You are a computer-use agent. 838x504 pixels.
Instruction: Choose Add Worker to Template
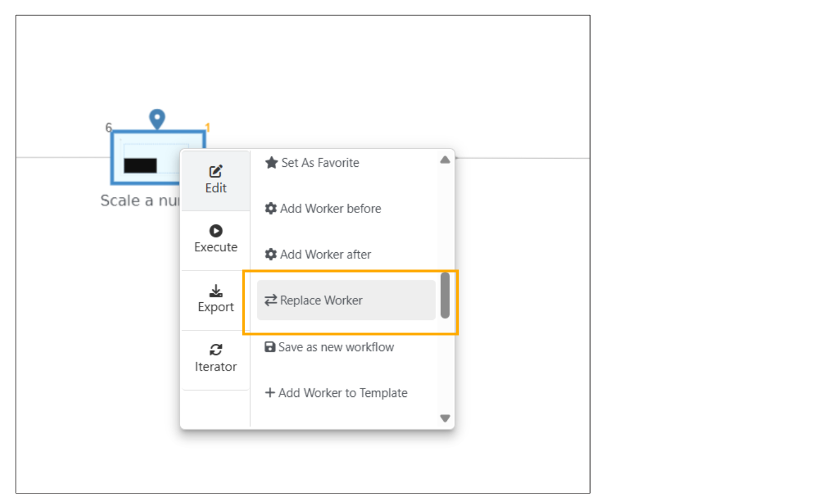tap(342, 393)
